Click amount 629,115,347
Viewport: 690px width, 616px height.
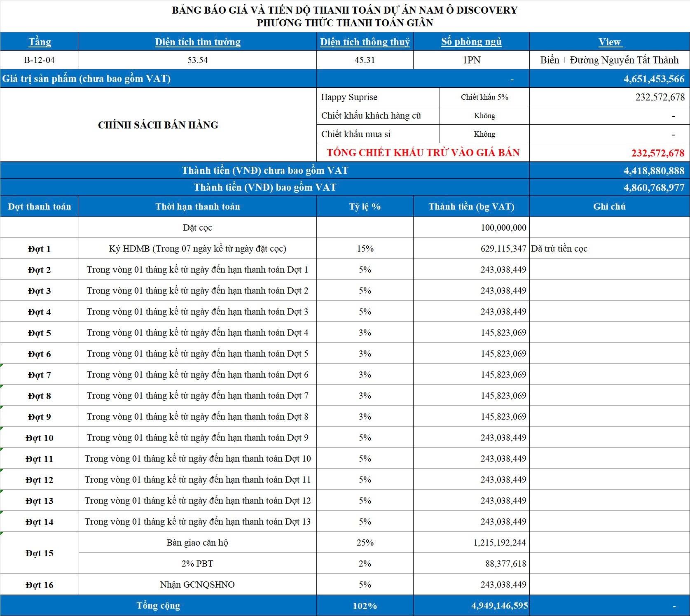(471, 249)
